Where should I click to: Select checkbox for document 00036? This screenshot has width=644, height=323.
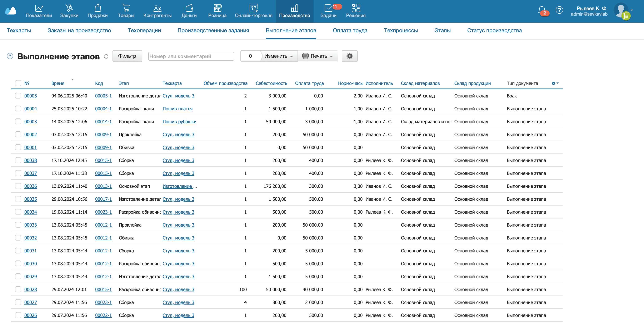18,186
